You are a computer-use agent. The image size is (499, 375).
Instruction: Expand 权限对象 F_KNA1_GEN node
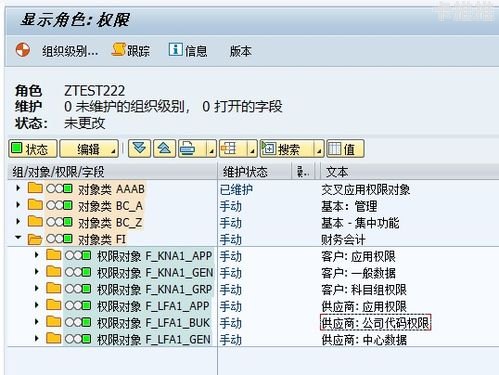37,272
